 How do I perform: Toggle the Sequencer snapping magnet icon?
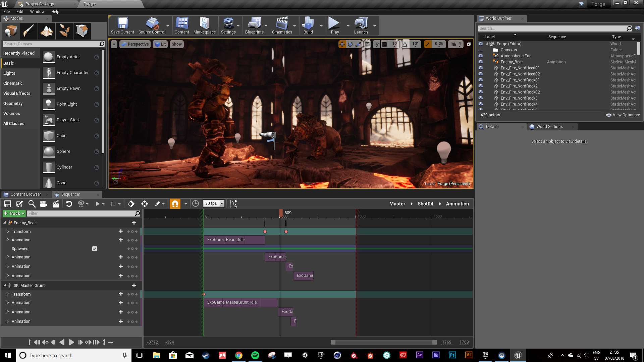point(175,204)
